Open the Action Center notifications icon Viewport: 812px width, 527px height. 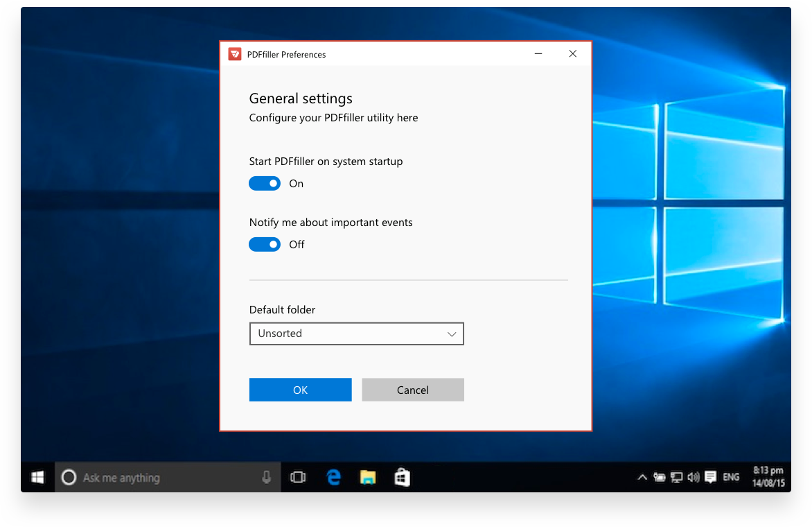coord(711,477)
